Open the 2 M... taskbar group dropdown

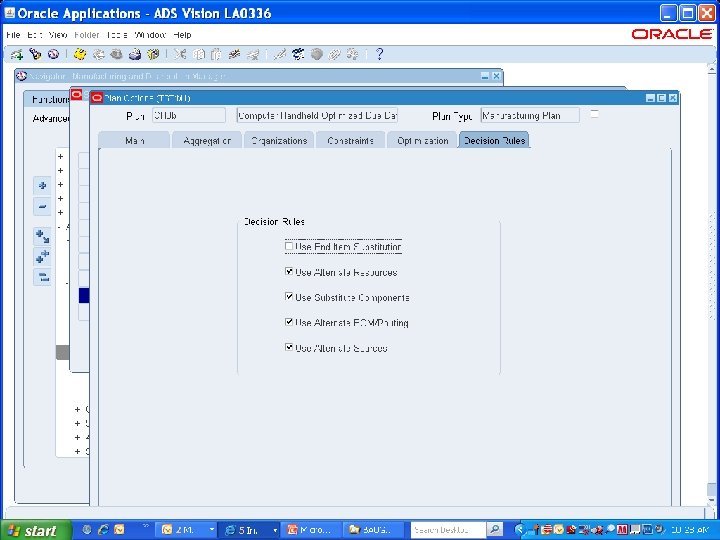click(212, 530)
